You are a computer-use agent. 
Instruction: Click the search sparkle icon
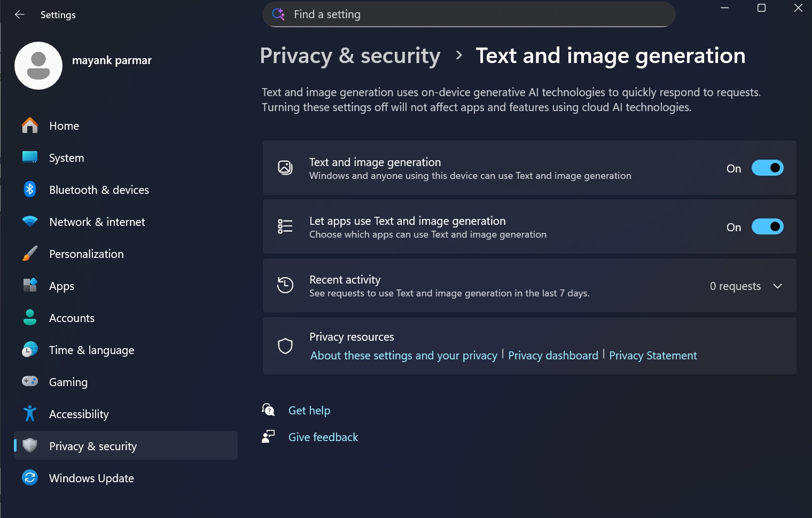click(x=278, y=14)
